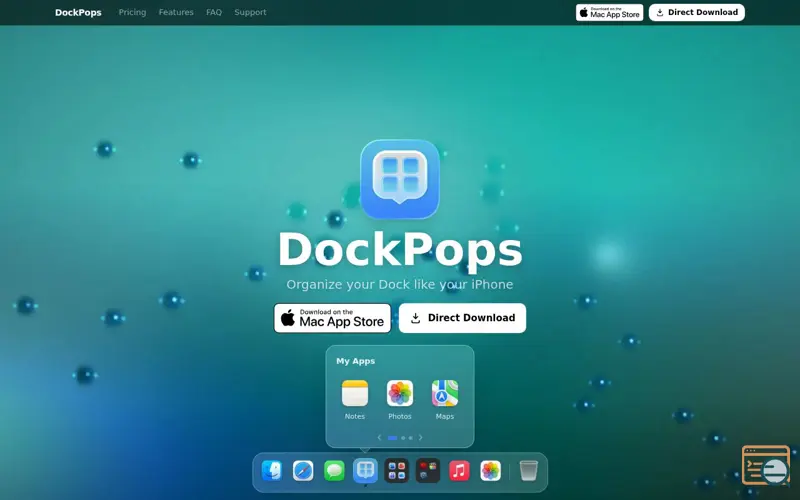Viewport: 800px width, 500px height.
Task: Click "Organize your Dock like your iPhone" tagline
Action: 399,284
